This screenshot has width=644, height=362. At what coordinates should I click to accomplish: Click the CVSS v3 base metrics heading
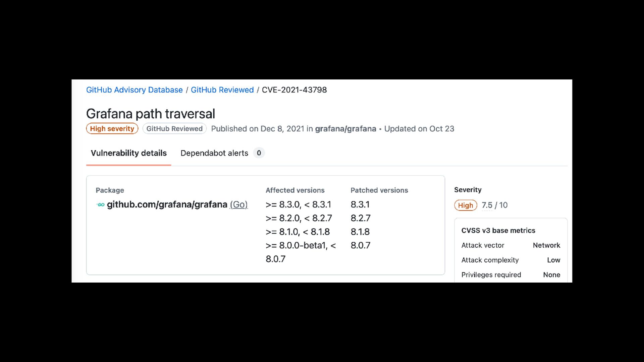(498, 231)
